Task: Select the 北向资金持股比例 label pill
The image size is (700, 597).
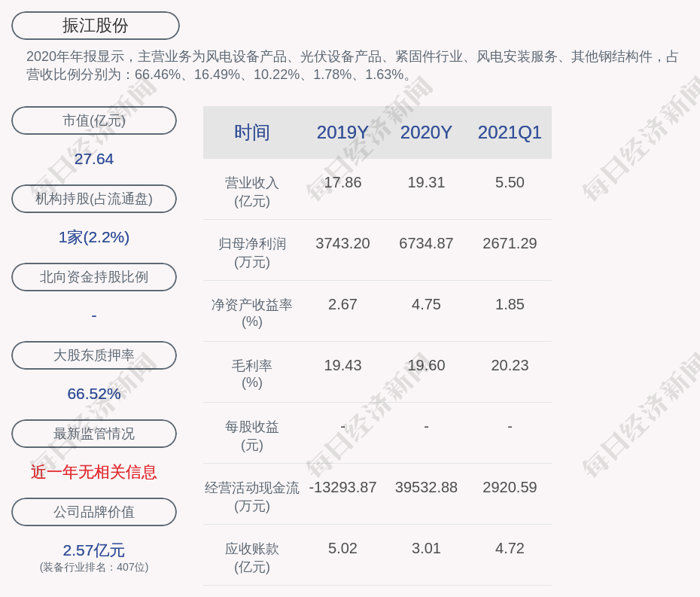Action: point(94,277)
